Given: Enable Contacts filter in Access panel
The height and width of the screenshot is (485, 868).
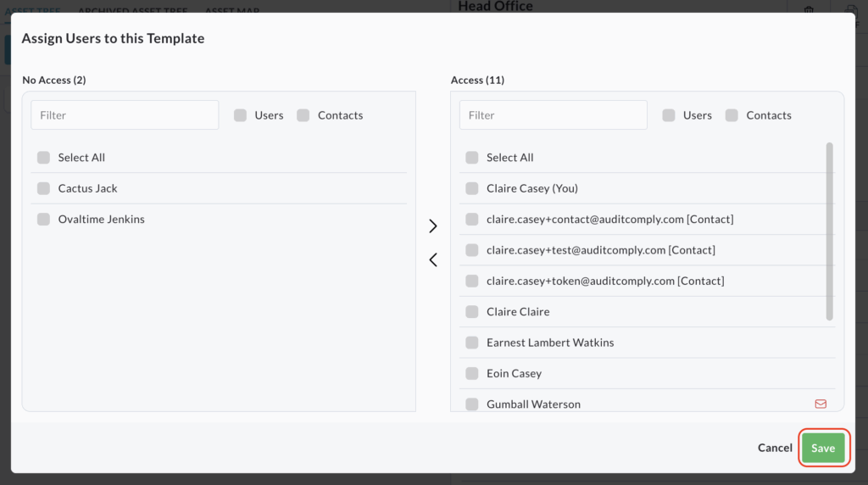Looking at the screenshot, I should [732, 115].
